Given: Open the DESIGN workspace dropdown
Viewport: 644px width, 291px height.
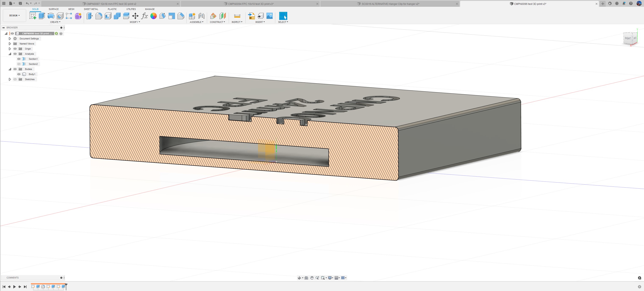Looking at the screenshot, I should (14, 15).
